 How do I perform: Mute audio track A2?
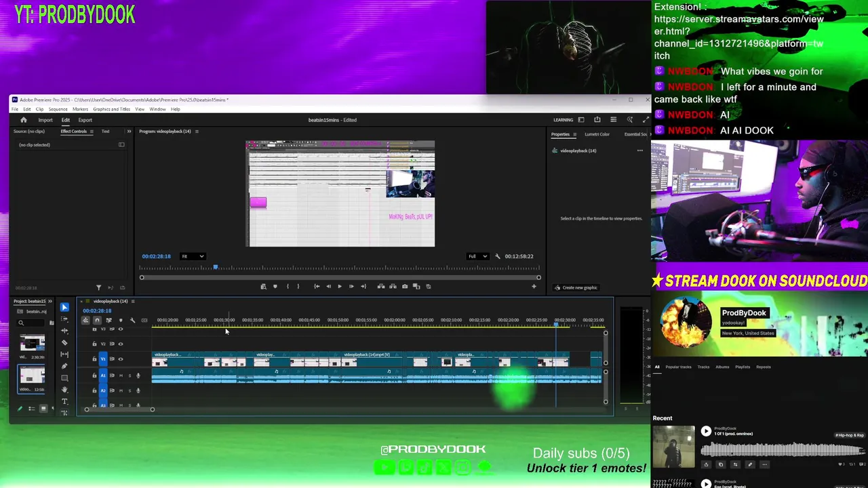pyautogui.click(x=121, y=390)
